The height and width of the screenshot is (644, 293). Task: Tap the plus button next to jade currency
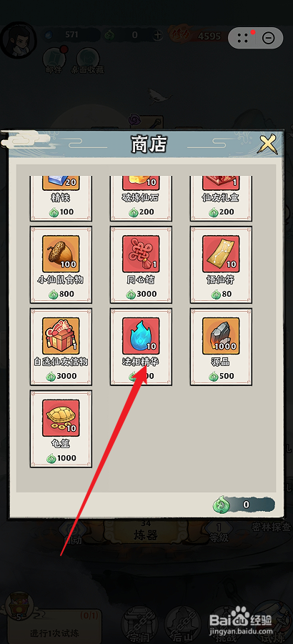tap(158, 35)
